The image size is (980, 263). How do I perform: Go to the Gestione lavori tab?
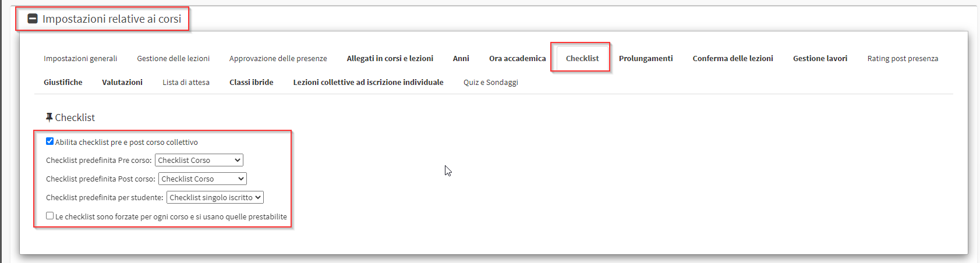coord(820,58)
